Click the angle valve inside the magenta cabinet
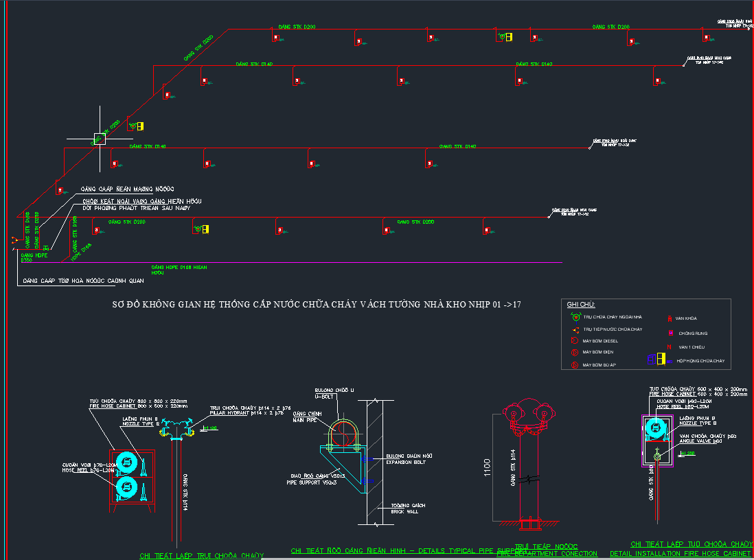The height and width of the screenshot is (560, 754). tap(657, 454)
